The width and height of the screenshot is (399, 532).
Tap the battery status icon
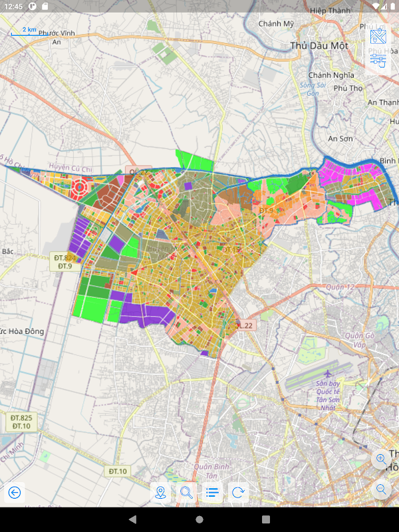pyautogui.click(x=393, y=7)
